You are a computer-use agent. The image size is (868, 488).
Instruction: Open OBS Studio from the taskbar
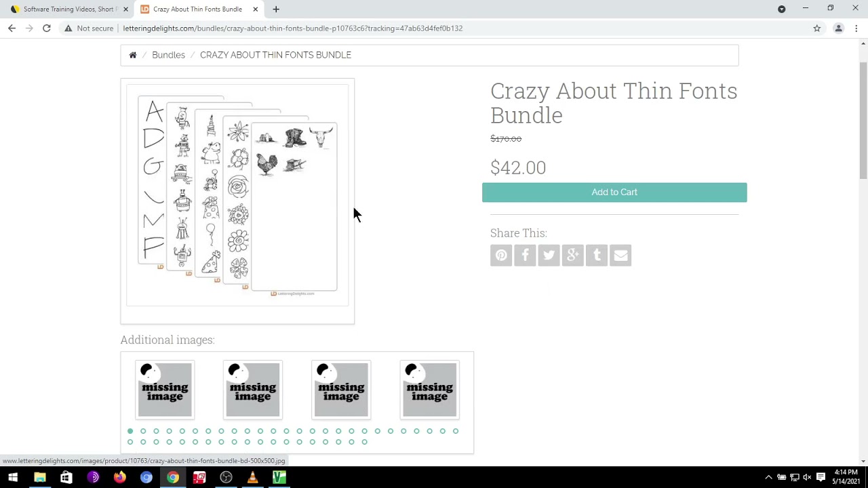tap(226, 478)
